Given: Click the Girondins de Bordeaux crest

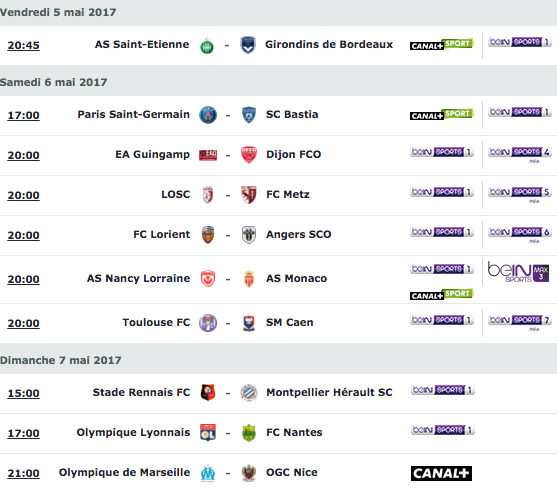Looking at the screenshot, I should coord(248,45).
